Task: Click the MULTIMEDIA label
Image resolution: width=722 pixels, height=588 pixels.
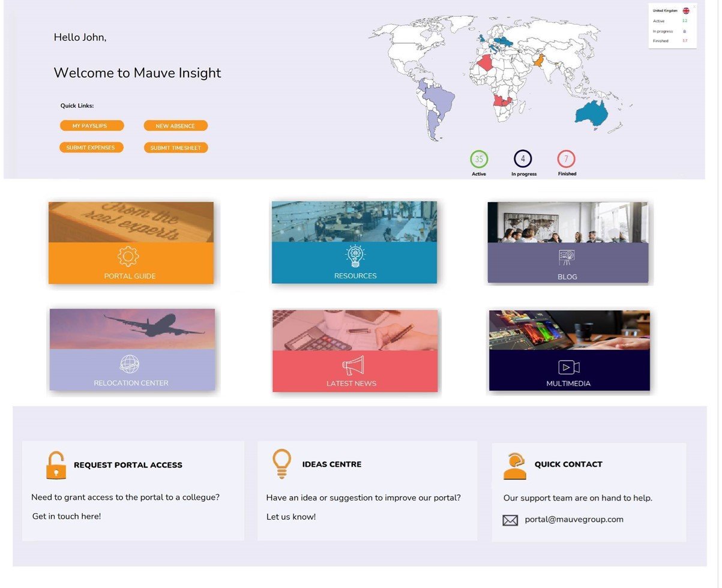Action: [568, 383]
